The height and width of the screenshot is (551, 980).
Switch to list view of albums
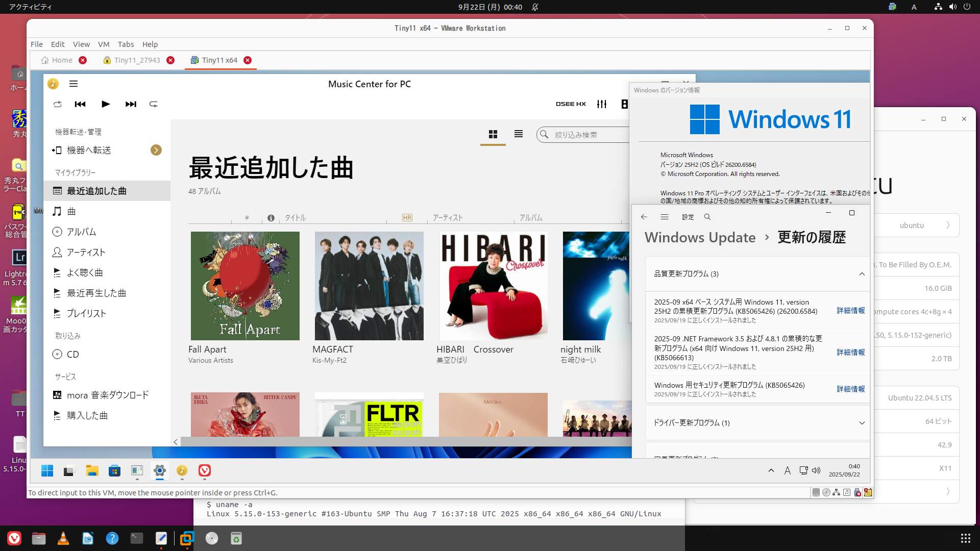(x=519, y=134)
